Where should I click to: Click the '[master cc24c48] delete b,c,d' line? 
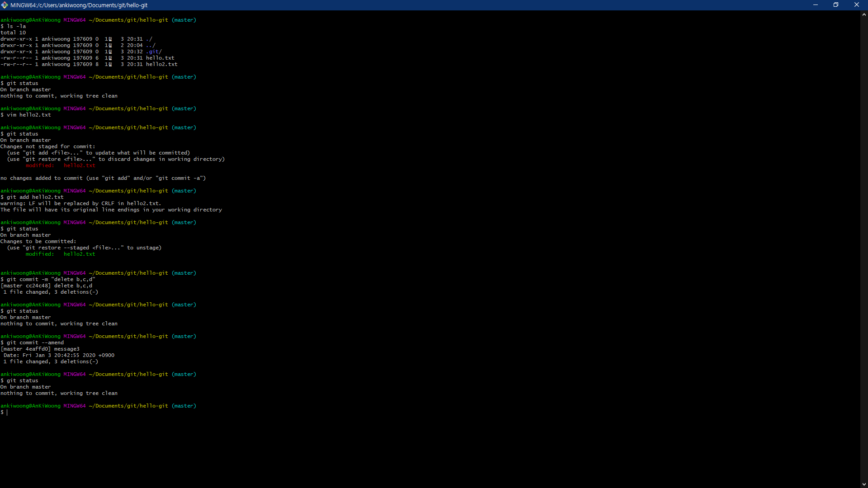(47, 286)
